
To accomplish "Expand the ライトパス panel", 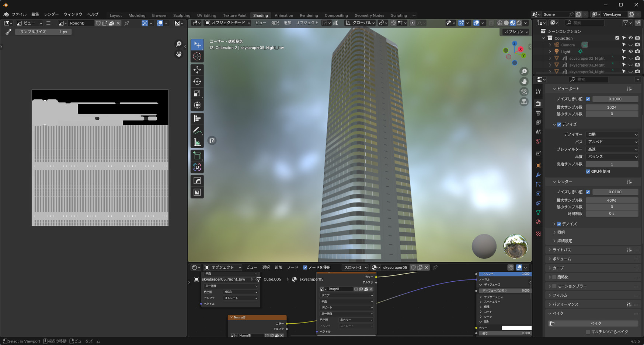I will [562, 250].
